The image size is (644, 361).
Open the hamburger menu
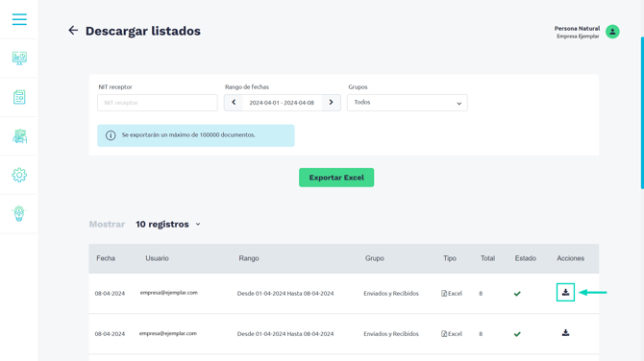(19, 19)
